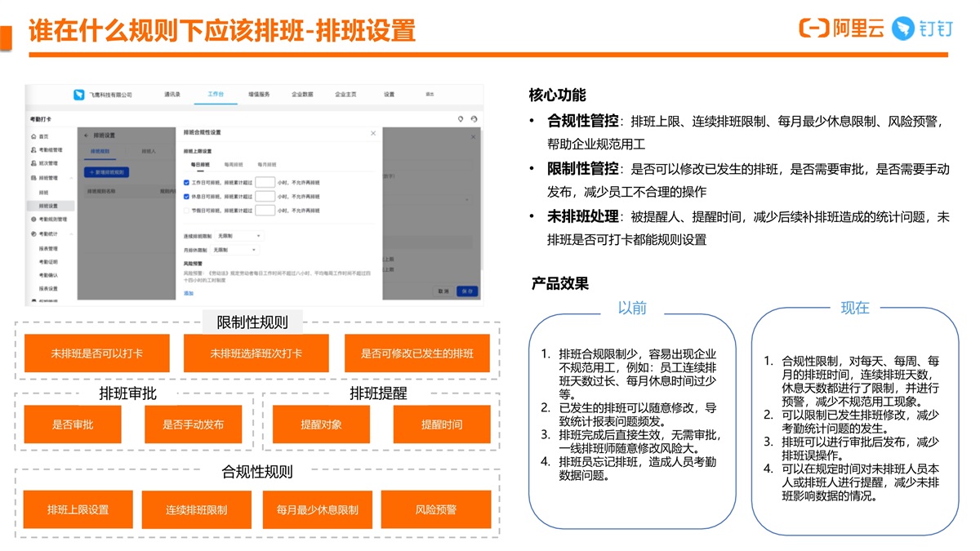This screenshot has width=980, height=551.
Task: Click the blue 保存 button
Action: pos(467,291)
